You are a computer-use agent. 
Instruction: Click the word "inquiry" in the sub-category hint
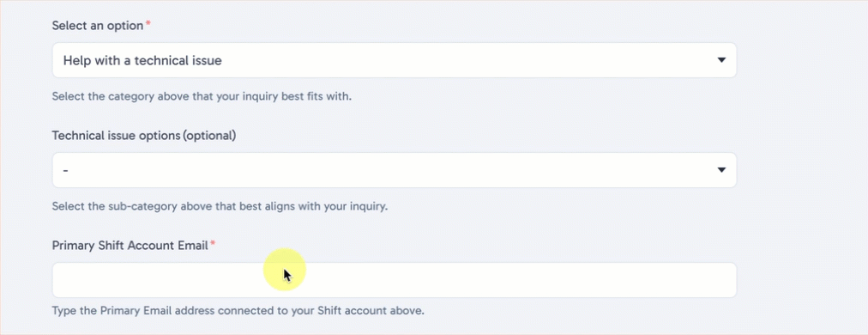click(x=369, y=206)
